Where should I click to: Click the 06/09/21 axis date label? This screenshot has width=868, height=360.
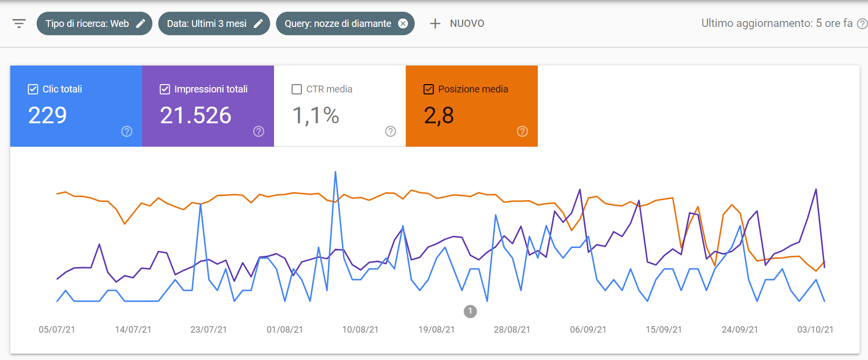point(588,330)
